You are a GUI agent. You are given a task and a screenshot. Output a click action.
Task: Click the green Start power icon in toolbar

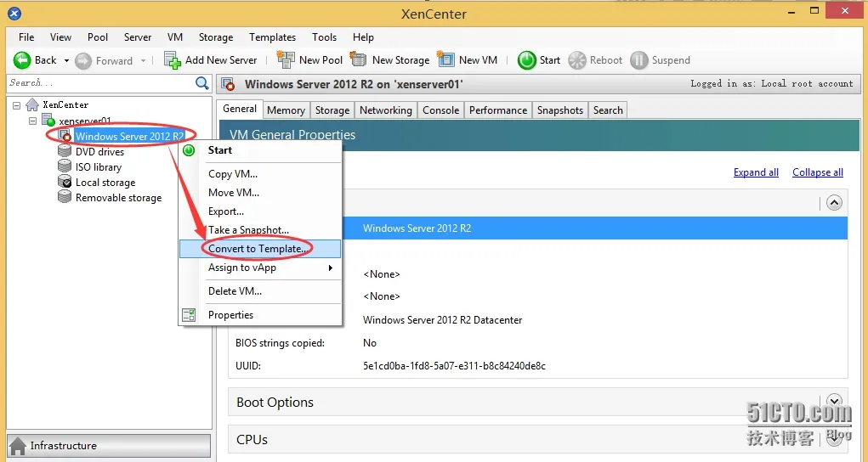pyautogui.click(x=526, y=60)
